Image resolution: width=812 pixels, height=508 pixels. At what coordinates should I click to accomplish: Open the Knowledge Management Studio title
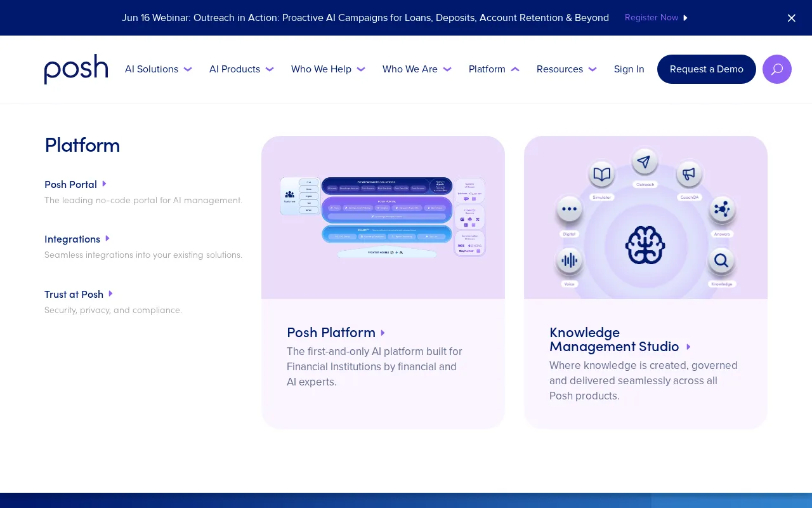(614, 340)
